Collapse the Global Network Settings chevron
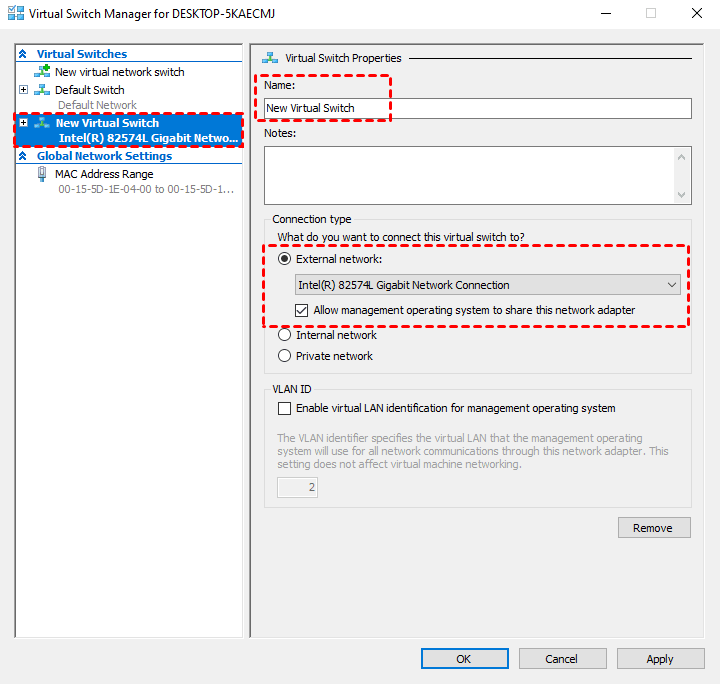This screenshot has width=720, height=684. click(23, 156)
